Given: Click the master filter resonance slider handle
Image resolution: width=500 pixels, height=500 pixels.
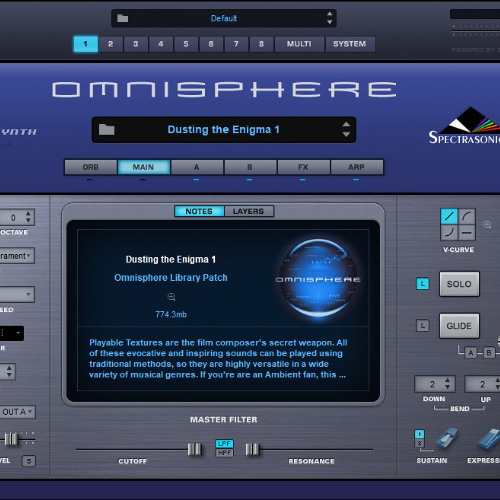Looking at the screenshot, I should [x=252, y=449].
